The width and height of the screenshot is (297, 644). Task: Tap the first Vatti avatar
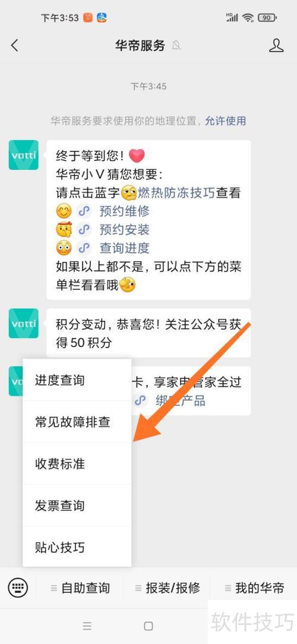[23, 155]
